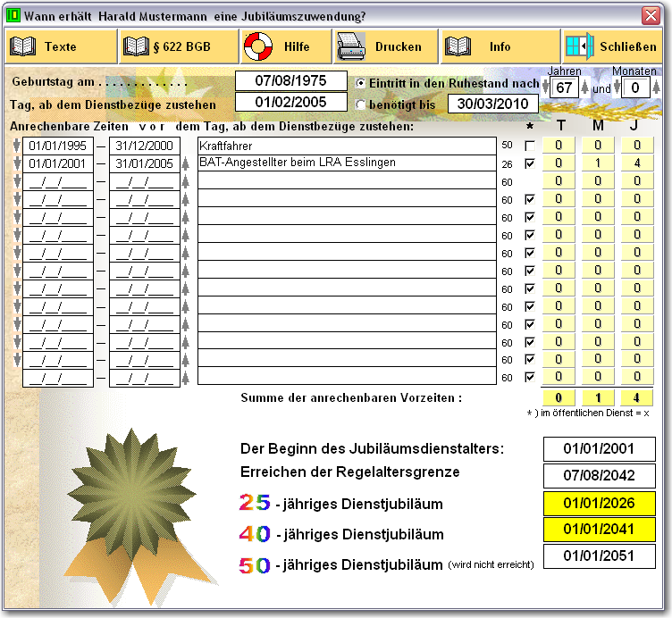Image resolution: width=672 pixels, height=618 pixels.
Task: Click the Monaten field showing 0
Action: click(635, 88)
